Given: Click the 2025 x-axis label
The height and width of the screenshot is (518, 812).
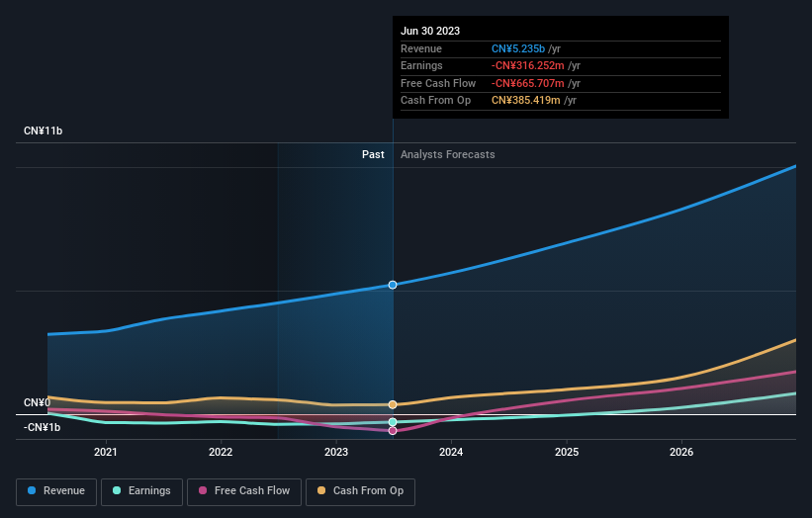Looking at the screenshot, I should 567,452.
